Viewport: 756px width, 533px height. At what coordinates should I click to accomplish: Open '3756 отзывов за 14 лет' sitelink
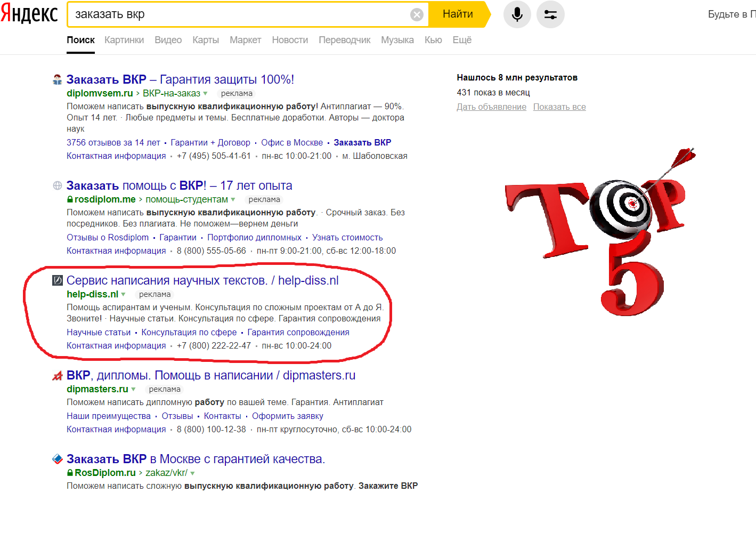[113, 143]
